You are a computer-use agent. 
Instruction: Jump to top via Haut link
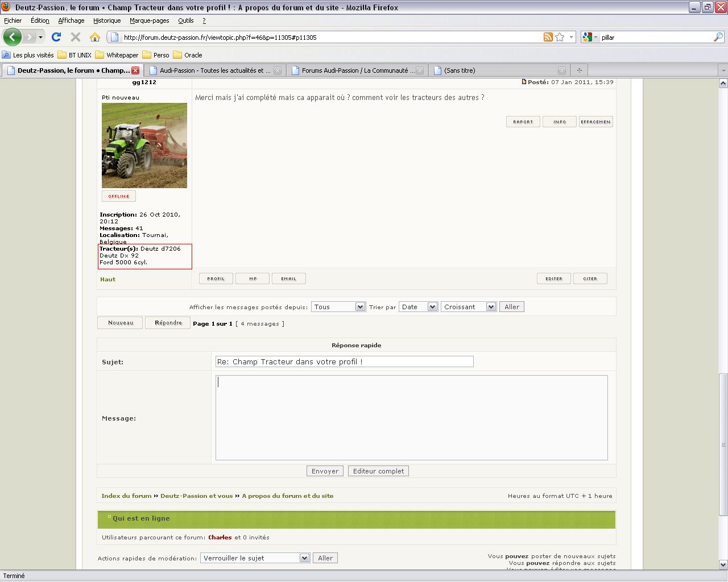[x=108, y=279]
